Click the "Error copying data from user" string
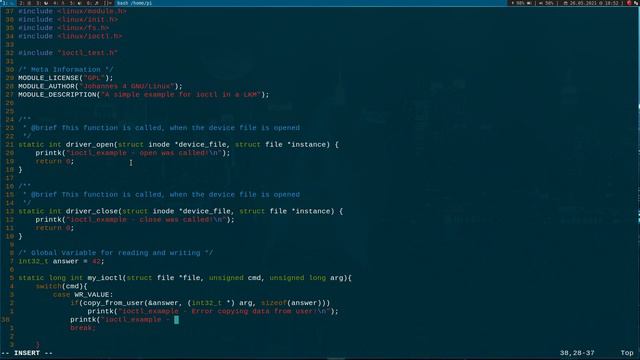 [223, 311]
